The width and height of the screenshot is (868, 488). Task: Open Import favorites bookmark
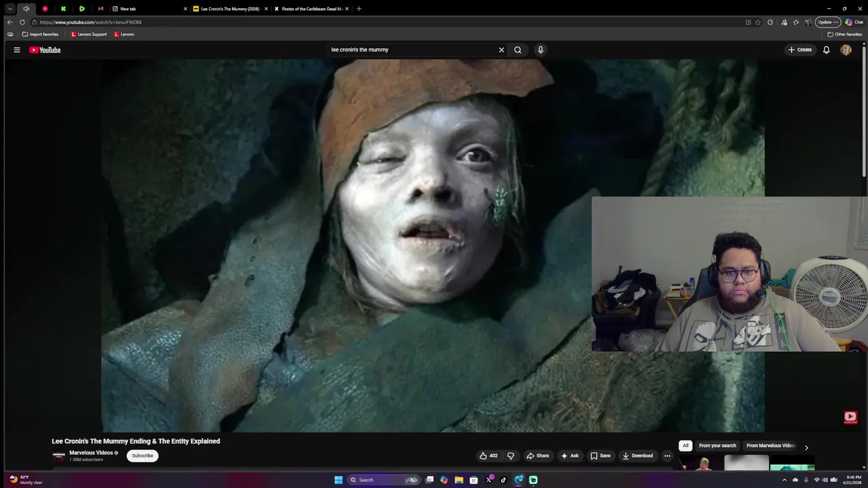pyautogui.click(x=40, y=34)
